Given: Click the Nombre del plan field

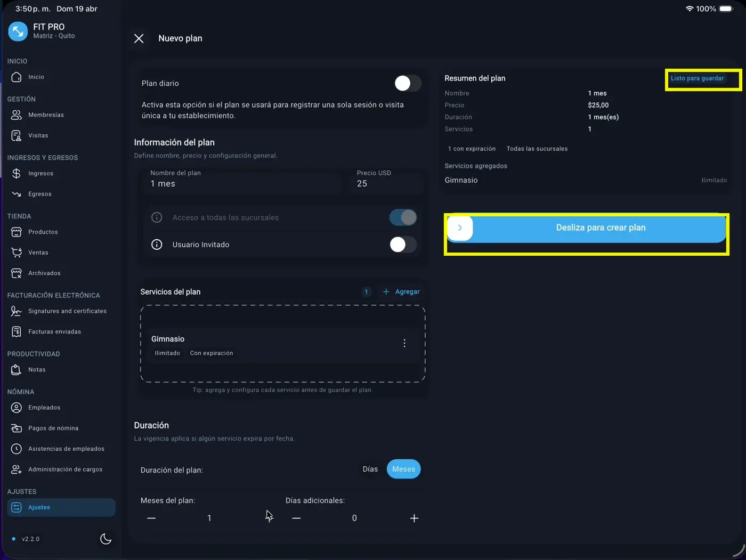Looking at the screenshot, I should click(x=242, y=183).
